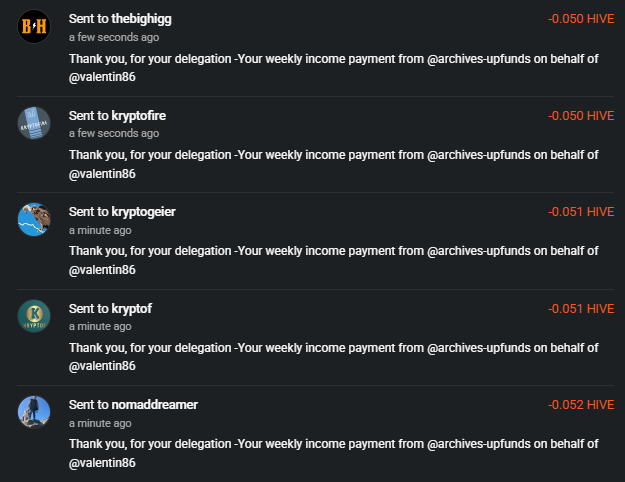The image size is (625, 482).
Task: Click @archives-upfunds mention in kryptofire memo
Action: [479, 155]
